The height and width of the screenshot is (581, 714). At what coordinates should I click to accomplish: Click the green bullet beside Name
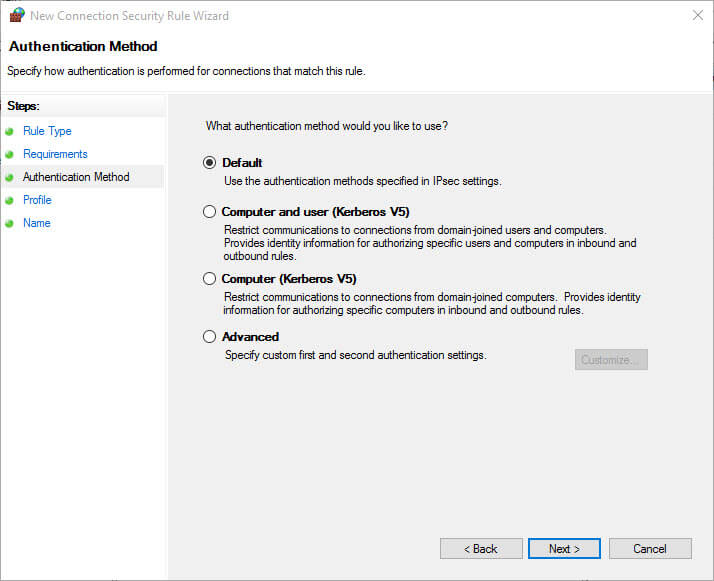tap(9, 224)
